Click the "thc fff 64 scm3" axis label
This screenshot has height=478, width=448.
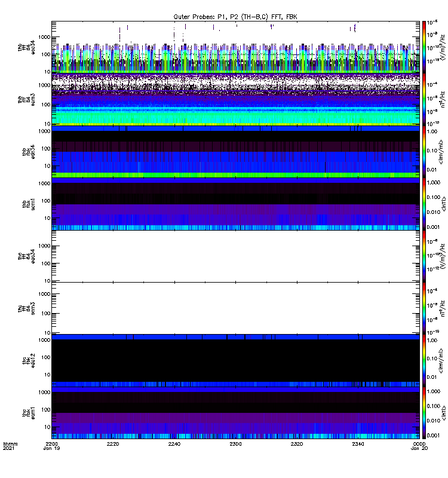point(26,308)
